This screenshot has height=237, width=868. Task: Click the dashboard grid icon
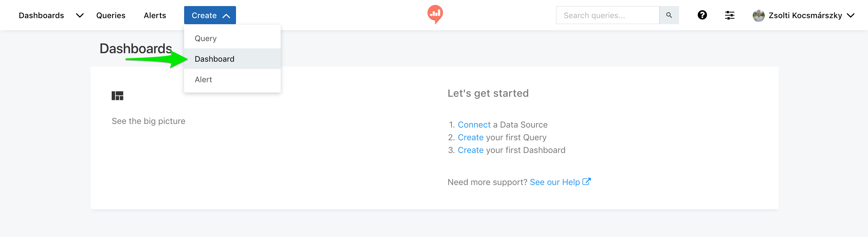117,96
